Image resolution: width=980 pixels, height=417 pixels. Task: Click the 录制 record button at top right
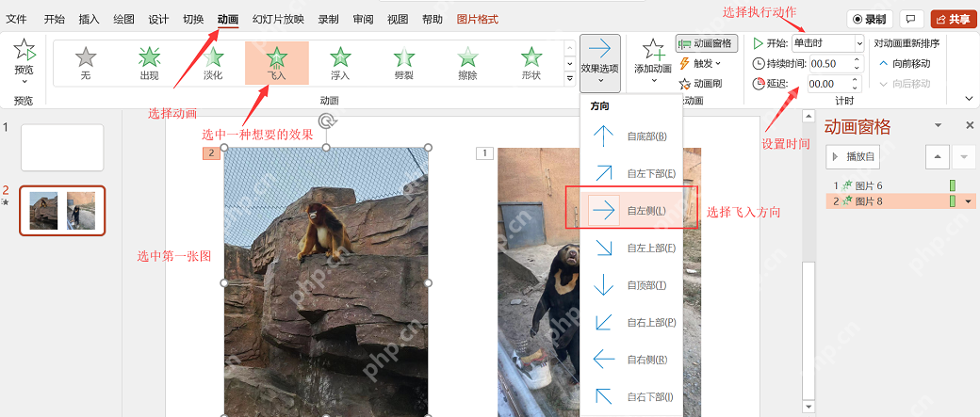pos(870,20)
